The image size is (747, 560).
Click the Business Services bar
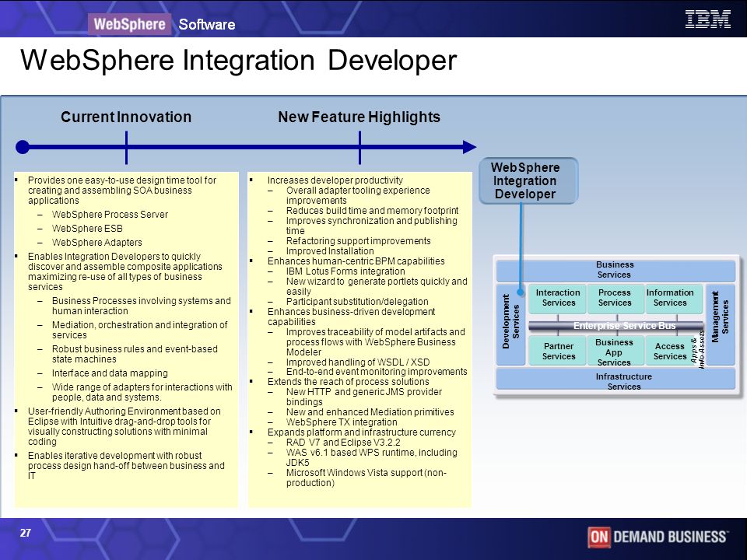[615, 270]
